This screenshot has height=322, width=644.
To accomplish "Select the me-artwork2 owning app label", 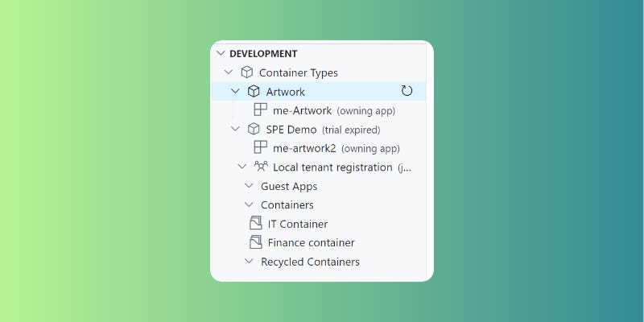I will point(304,148).
